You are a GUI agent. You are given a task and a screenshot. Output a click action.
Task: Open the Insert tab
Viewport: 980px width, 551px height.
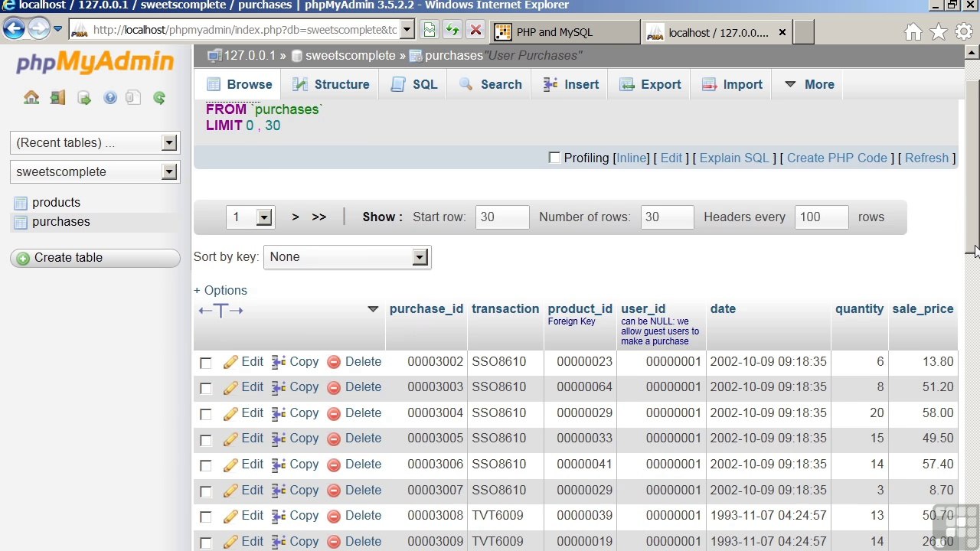coord(571,84)
